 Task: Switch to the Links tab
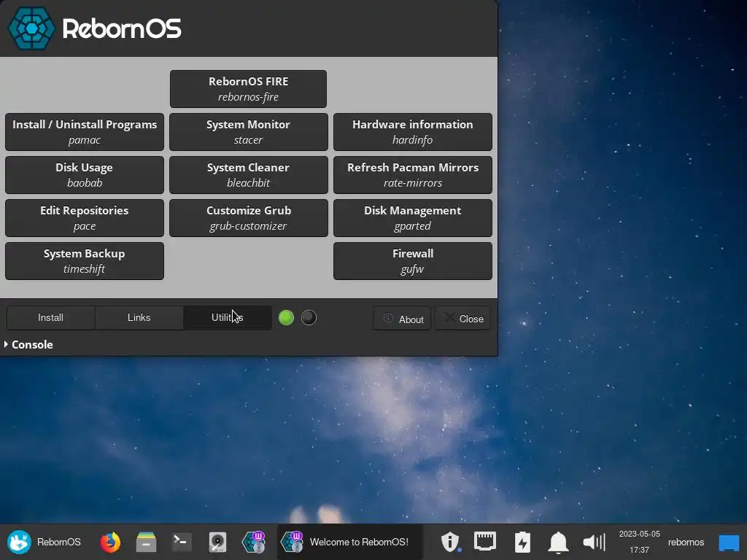[139, 318]
